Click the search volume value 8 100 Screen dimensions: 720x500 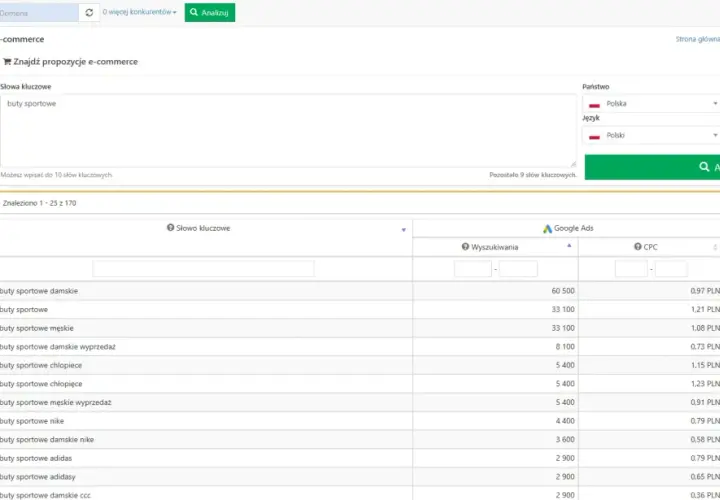(565, 347)
